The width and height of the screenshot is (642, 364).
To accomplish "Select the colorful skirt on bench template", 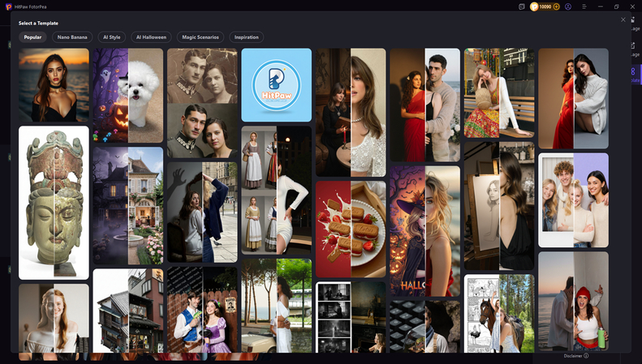I will click(499, 93).
